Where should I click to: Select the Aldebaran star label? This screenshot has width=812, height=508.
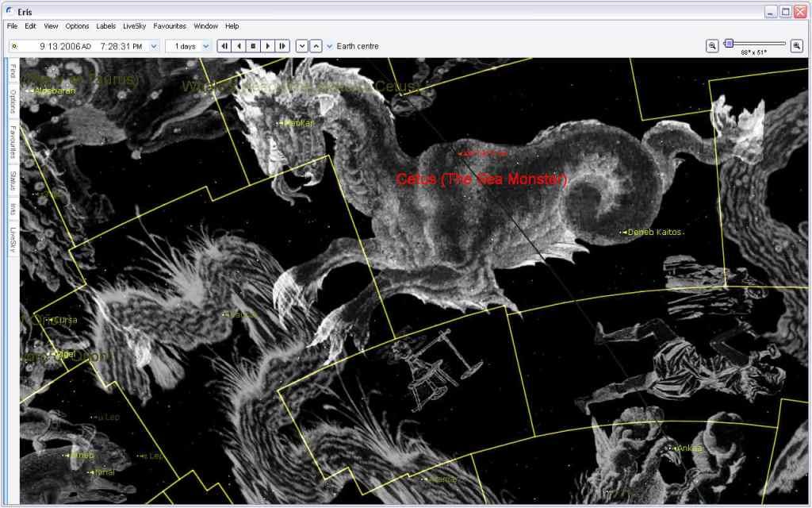pyautogui.click(x=55, y=90)
